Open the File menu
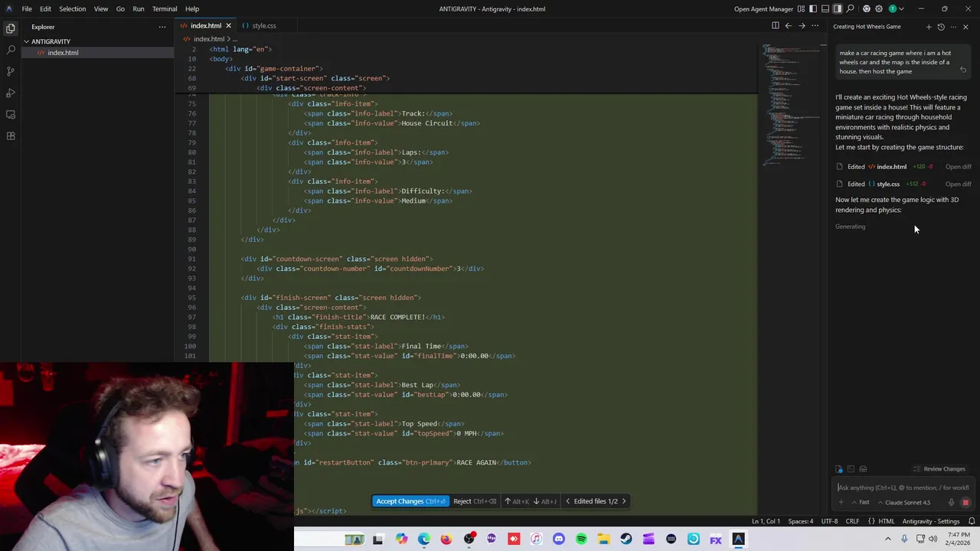Screen dimensions: 980x551 (27, 9)
